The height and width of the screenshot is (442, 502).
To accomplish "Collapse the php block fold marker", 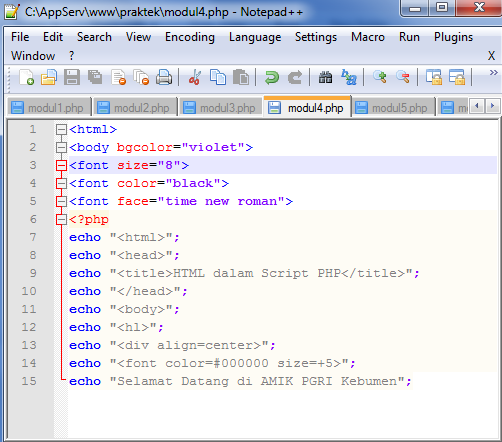I will [x=61, y=219].
